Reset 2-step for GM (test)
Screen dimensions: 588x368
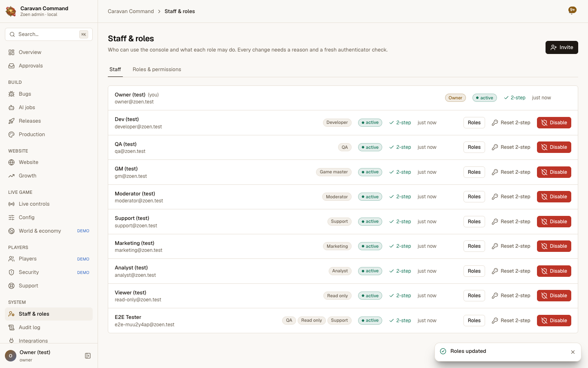tap(511, 172)
